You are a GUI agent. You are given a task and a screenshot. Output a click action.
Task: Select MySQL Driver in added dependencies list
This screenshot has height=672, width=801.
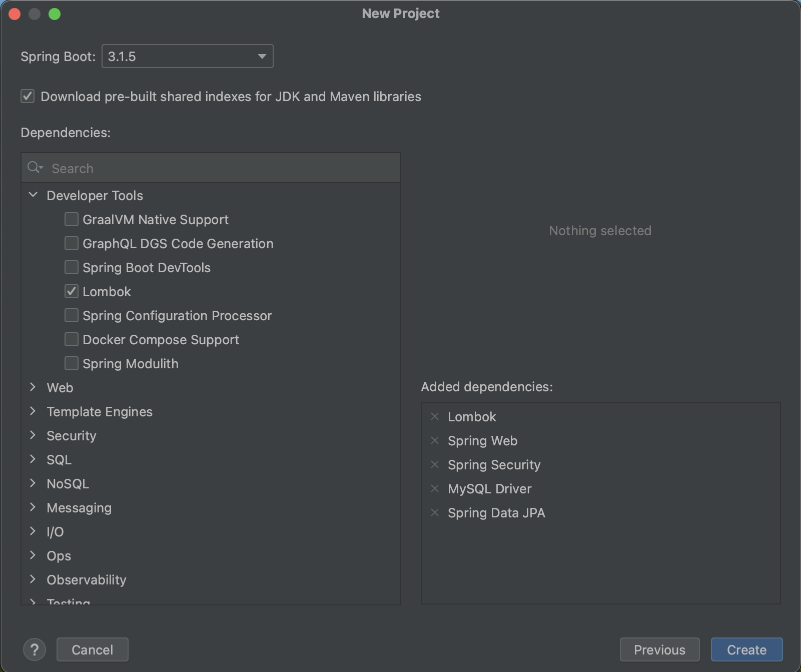point(489,489)
